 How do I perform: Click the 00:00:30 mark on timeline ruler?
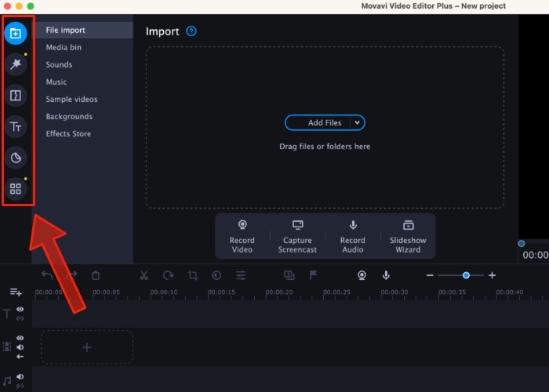[x=394, y=292]
